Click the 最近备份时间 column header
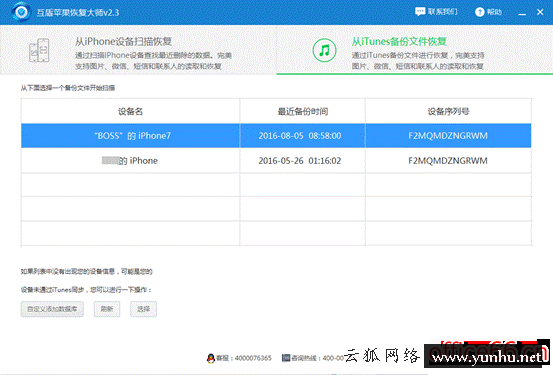The height and width of the screenshot is (375, 553). pos(303,112)
